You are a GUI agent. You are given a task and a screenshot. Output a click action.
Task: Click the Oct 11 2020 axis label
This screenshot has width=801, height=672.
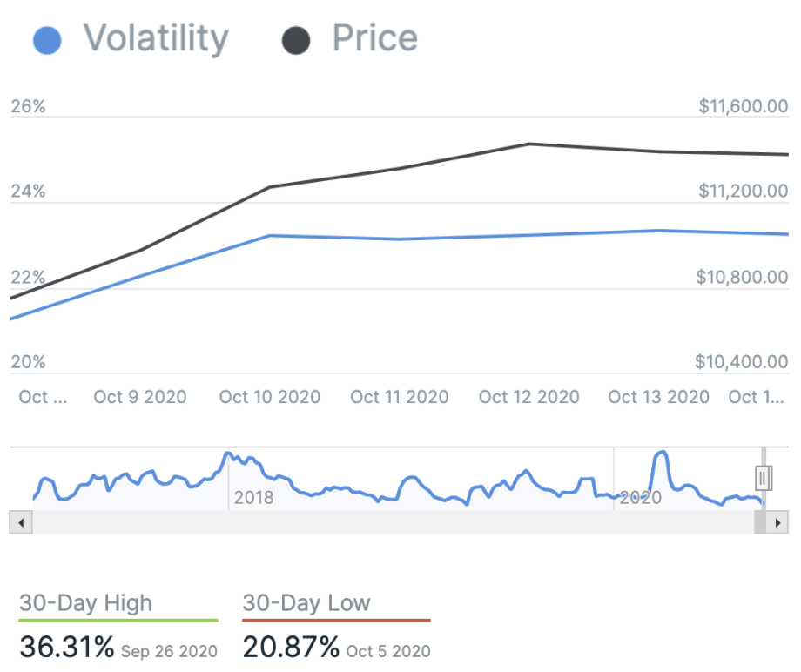(x=400, y=397)
